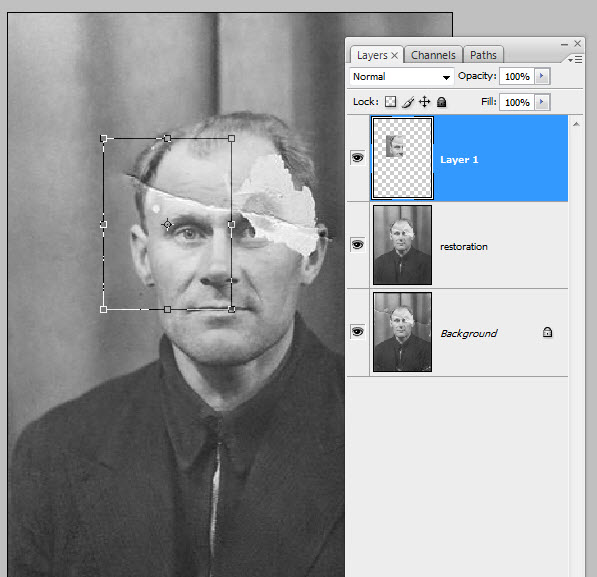Select the Background layer by its name
Screen dimensions: 597x577
click(469, 334)
